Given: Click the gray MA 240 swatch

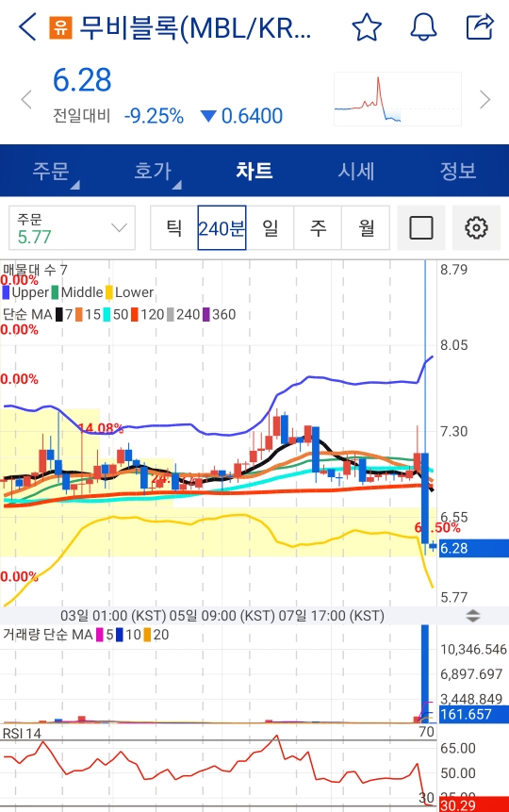Looking at the screenshot, I should point(171,314).
